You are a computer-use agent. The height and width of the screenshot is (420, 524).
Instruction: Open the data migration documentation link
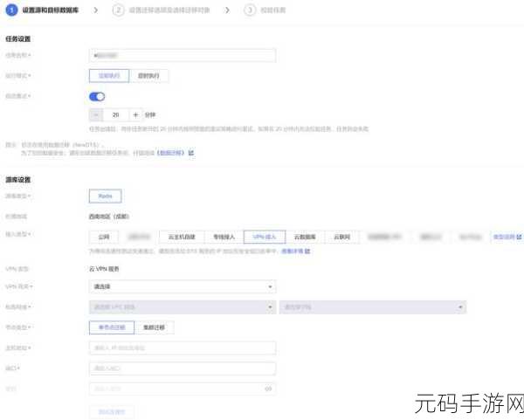pos(171,153)
